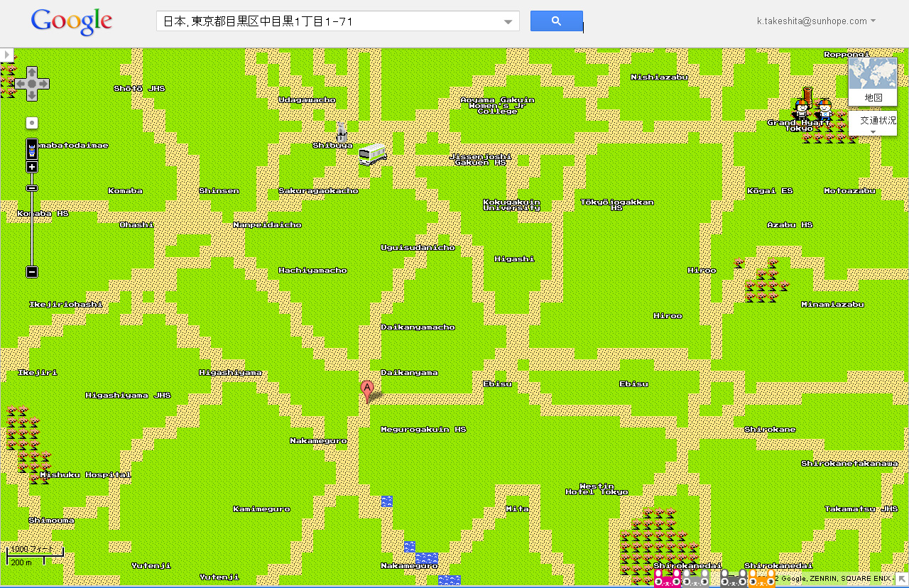The width and height of the screenshot is (909, 588).
Task: Click the Hachiyamacho label
Action: click(312, 271)
